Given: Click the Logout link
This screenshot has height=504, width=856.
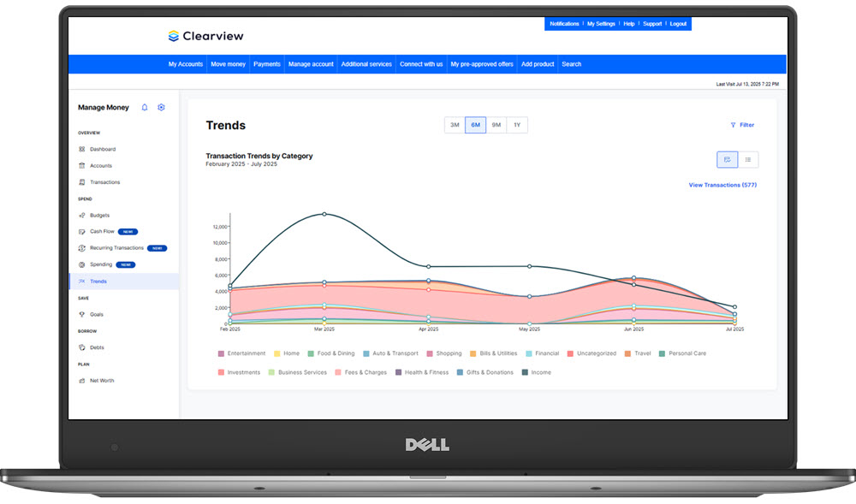Looking at the screenshot, I should (678, 24).
